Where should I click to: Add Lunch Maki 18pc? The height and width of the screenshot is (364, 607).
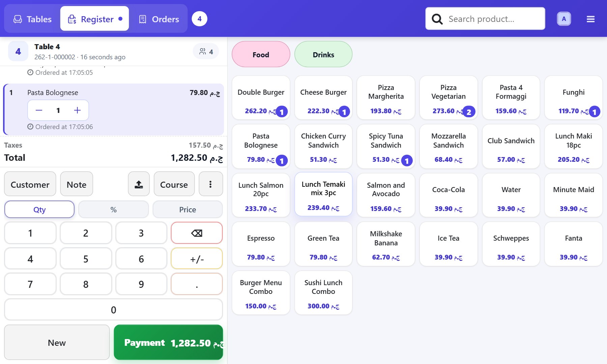[x=574, y=146]
